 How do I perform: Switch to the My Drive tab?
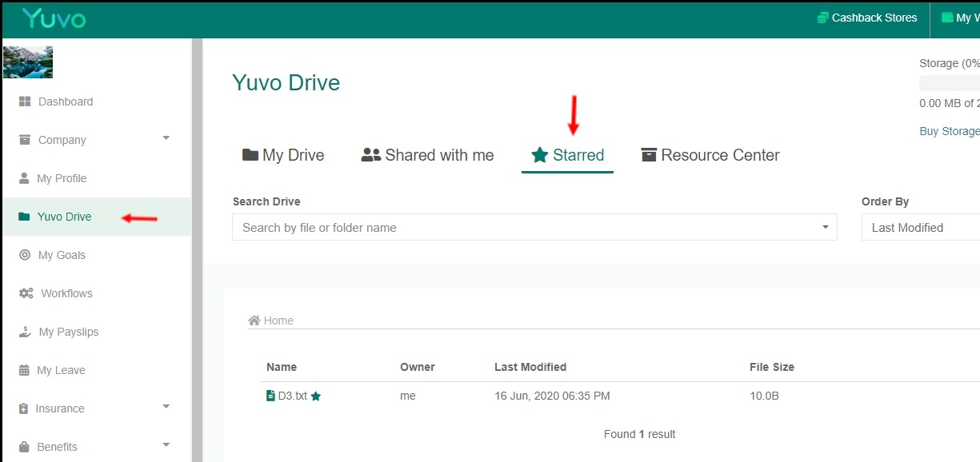283,155
